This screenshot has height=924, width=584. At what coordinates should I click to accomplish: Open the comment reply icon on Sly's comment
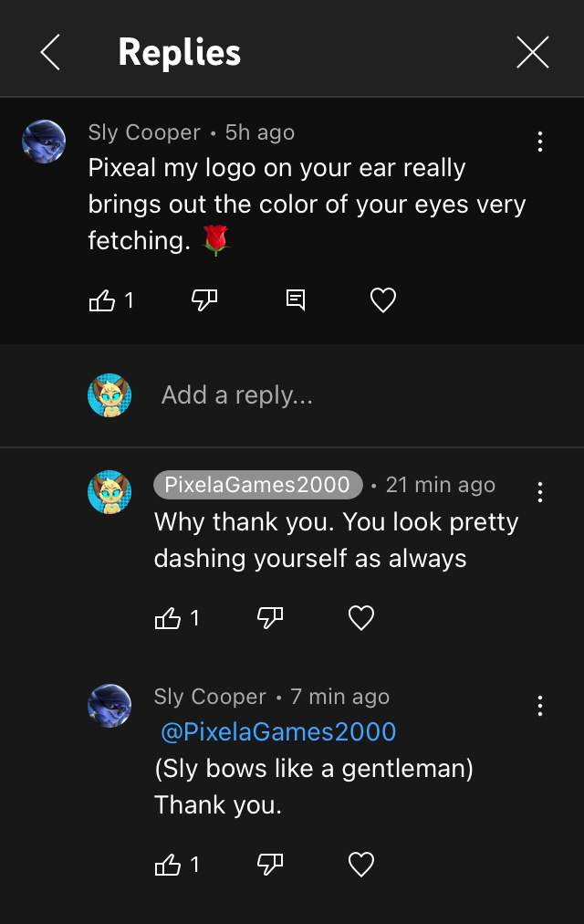pyautogui.click(x=294, y=299)
